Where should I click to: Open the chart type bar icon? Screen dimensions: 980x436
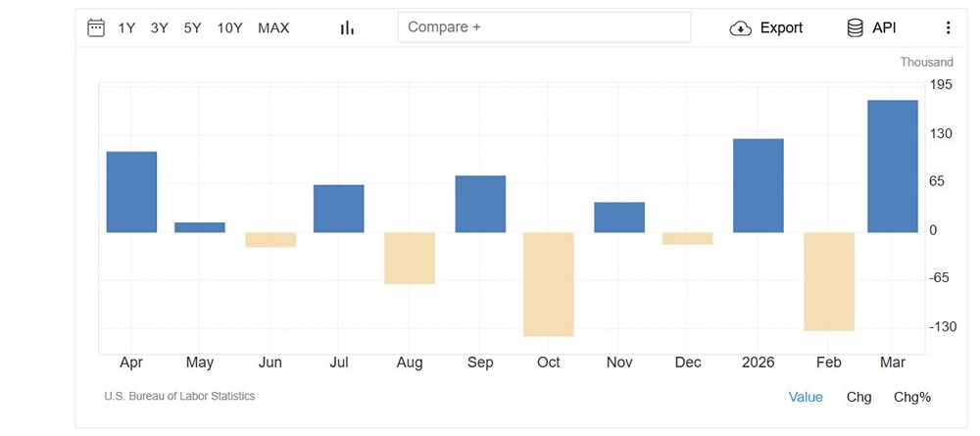pyautogui.click(x=347, y=27)
